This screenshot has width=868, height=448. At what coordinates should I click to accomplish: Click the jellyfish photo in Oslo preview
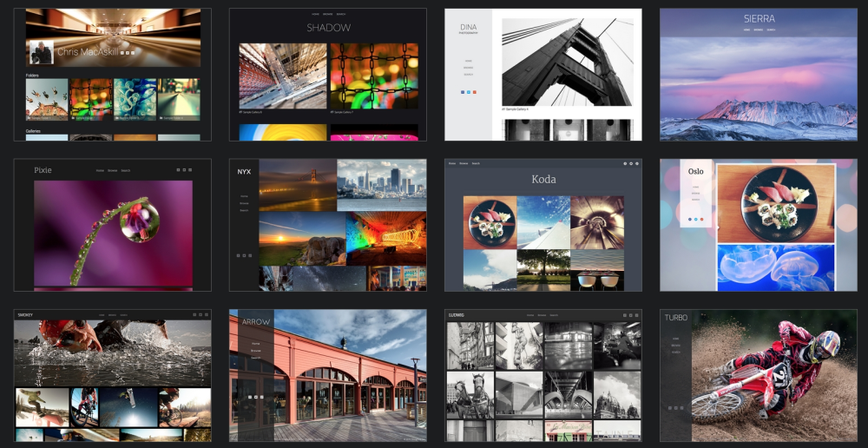pyautogui.click(x=775, y=267)
